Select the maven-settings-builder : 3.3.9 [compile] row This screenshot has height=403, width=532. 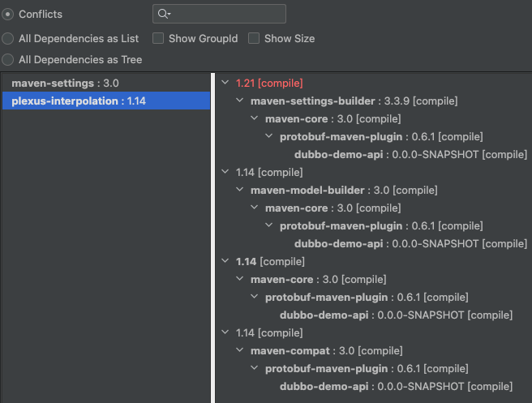coord(354,101)
